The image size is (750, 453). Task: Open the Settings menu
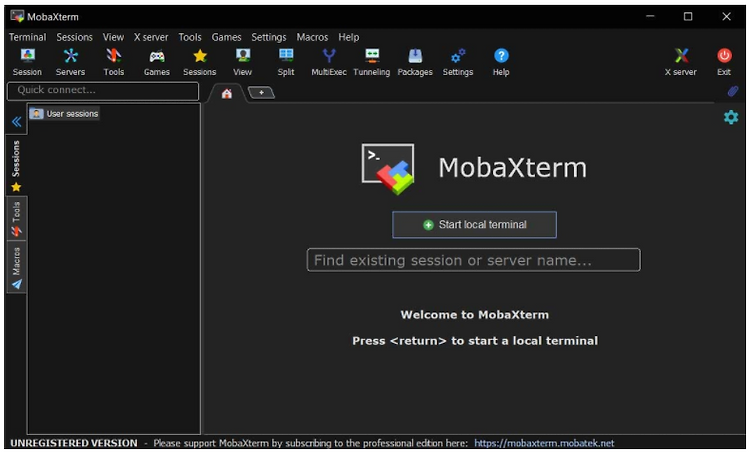[x=268, y=37]
